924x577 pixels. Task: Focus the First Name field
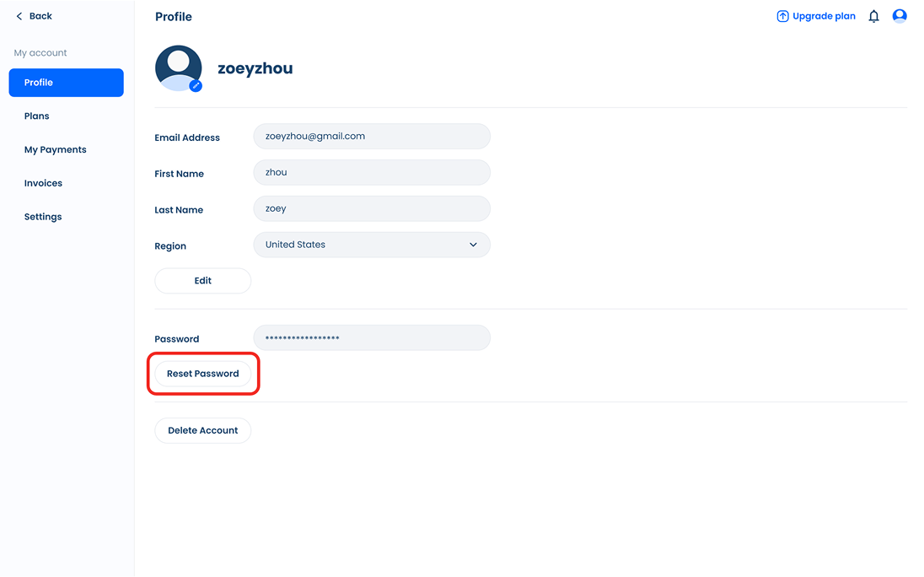pyautogui.click(x=371, y=173)
